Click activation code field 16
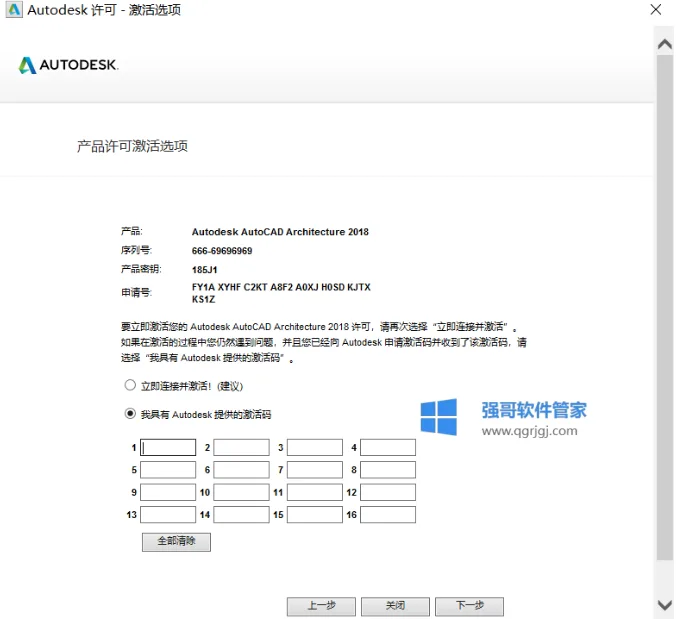 (x=388, y=515)
